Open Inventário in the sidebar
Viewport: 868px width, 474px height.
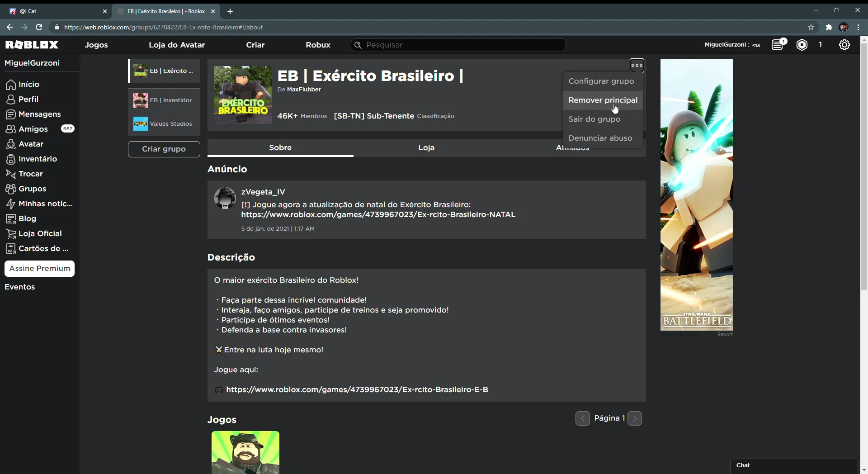32,159
